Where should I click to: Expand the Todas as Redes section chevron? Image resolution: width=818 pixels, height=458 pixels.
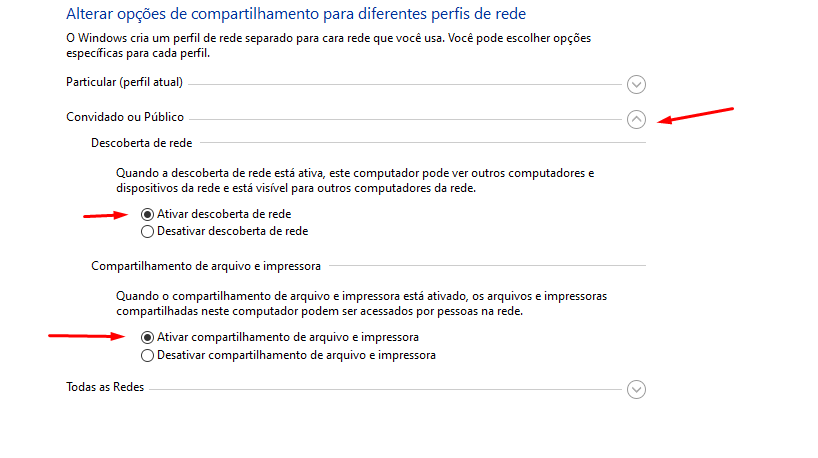point(636,389)
